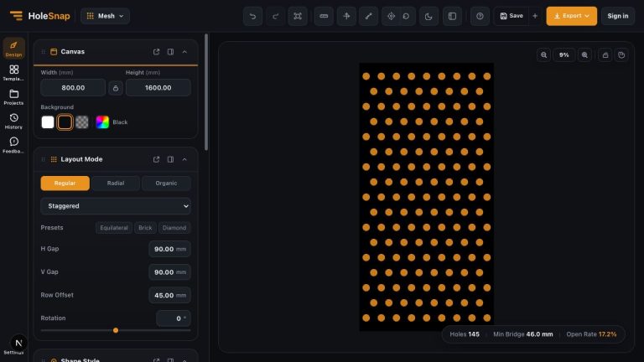
Task: Dock the Canvas panel to side
Action: coord(170,52)
